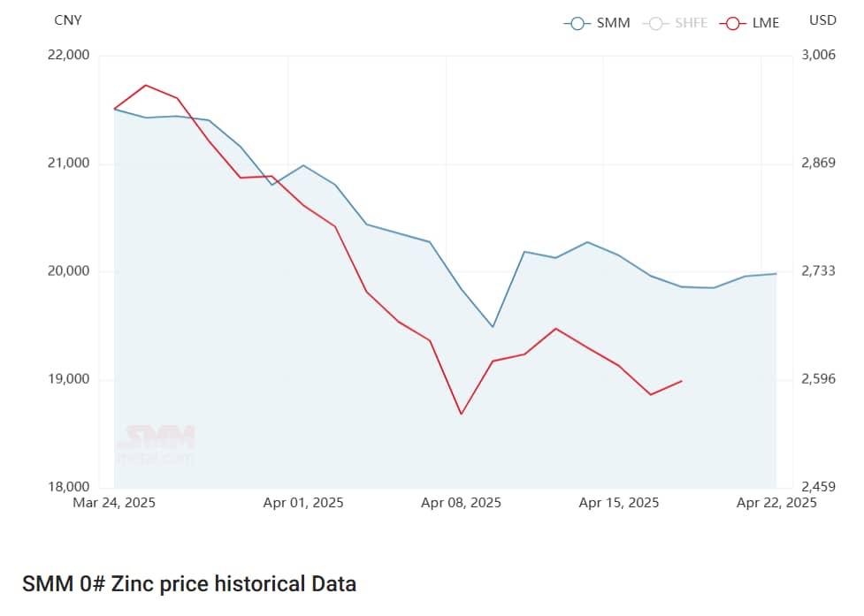This screenshot has width=864, height=616.
Task: Click the final endpoint of the red LME line
Action: pos(682,381)
